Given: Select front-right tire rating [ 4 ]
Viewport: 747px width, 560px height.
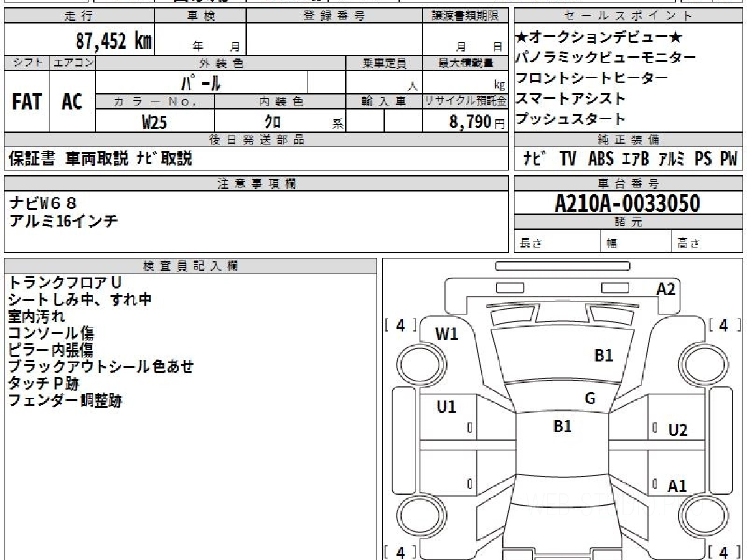Looking at the screenshot, I should point(723,325).
